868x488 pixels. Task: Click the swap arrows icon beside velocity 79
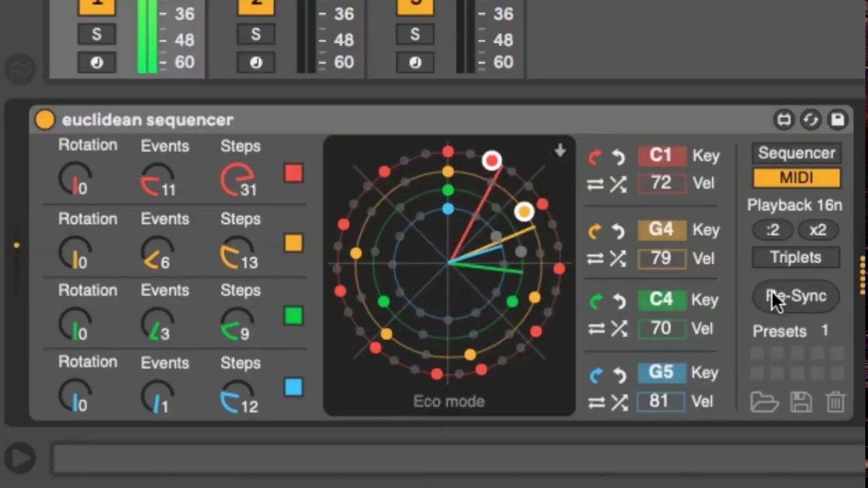595,259
